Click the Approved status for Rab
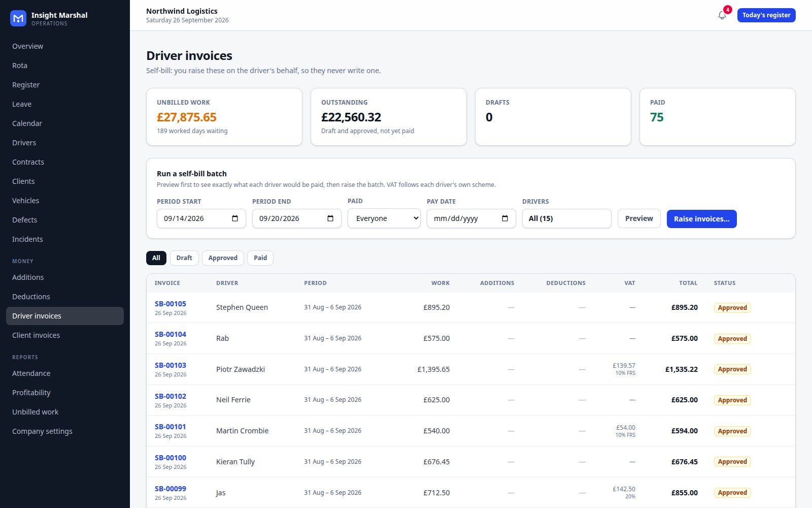This screenshot has width=812, height=508. click(732, 339)
